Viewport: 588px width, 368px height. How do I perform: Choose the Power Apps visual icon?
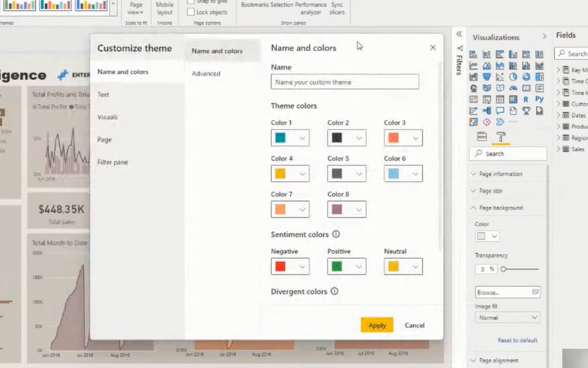click(x=487, y=122)
